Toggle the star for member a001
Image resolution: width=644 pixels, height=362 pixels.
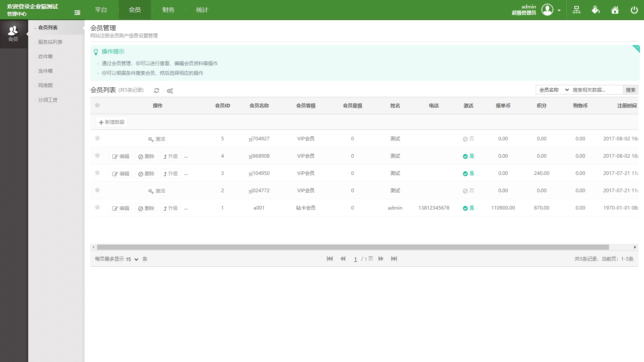pyautogui.click(x=97, y=208)
